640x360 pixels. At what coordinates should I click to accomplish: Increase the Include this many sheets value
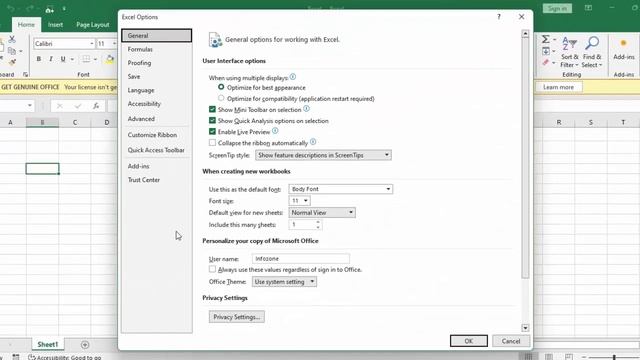click(318, 222)
